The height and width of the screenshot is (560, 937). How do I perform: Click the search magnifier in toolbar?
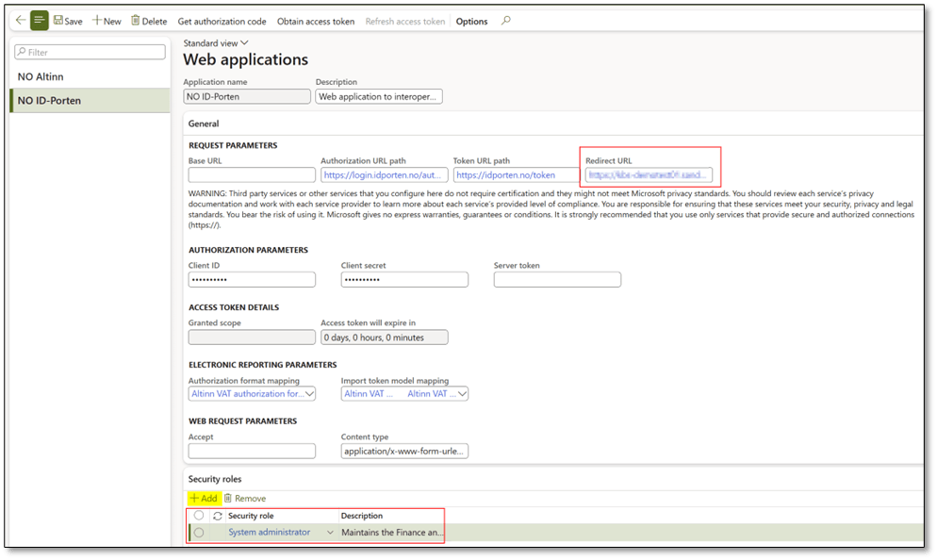(506, 21)
